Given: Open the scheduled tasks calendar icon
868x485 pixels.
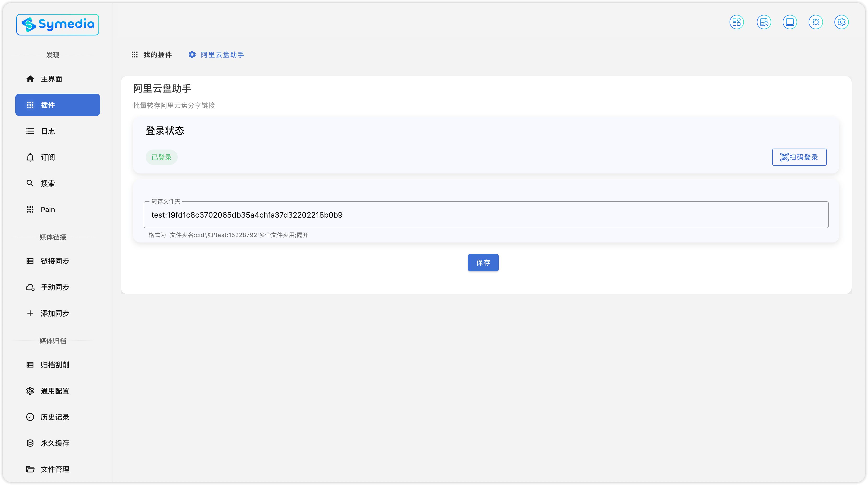Looking at the screenshot, I should point(764,22).
